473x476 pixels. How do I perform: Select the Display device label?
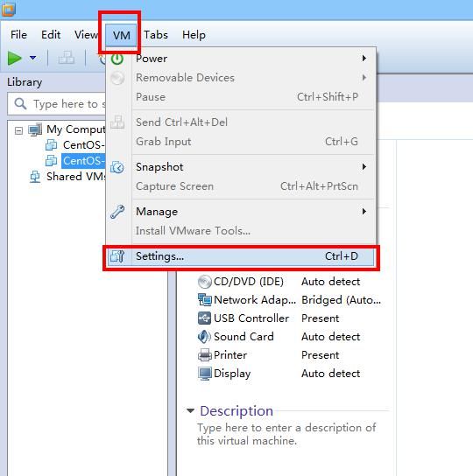(x=232, y=374)
